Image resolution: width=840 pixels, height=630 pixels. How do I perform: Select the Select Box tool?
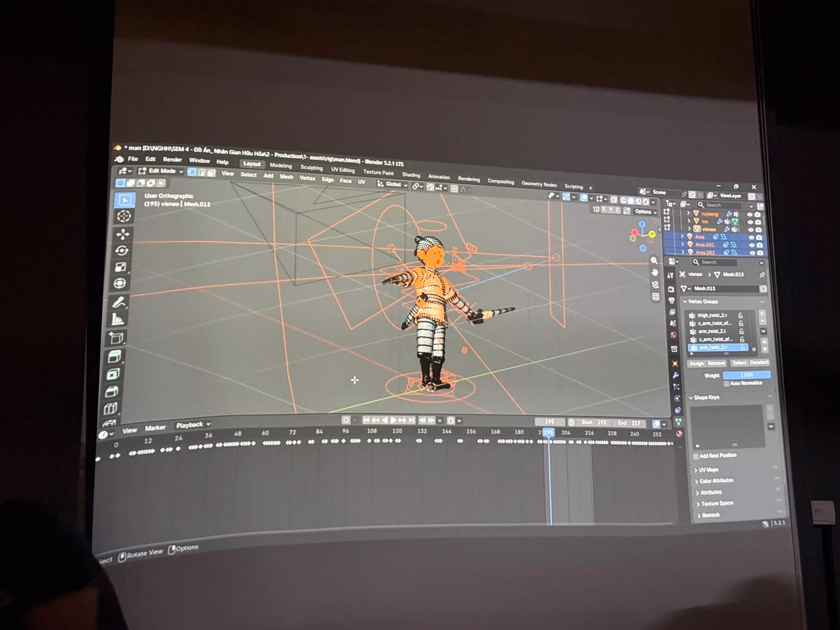tap(125, 200)
